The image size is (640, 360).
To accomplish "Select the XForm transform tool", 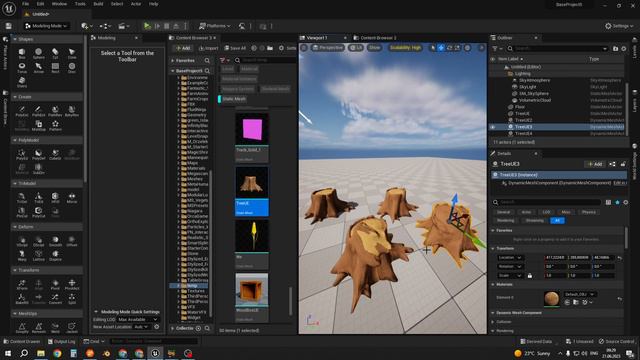I will 22,284.
